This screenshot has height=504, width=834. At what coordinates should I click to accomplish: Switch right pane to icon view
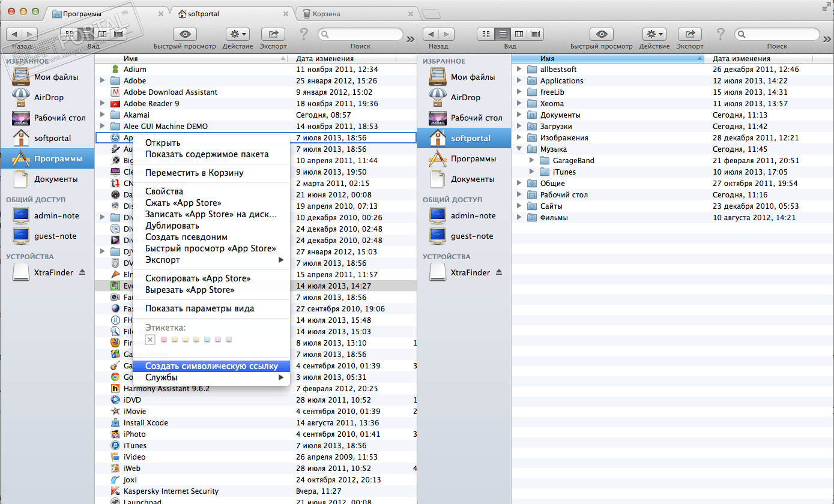pyautogui.click(x=486, y=34)
